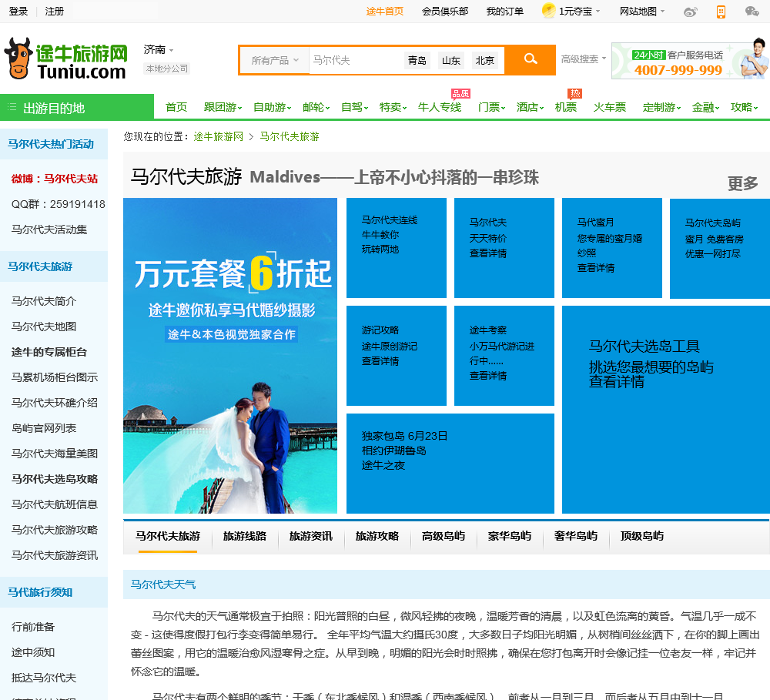This screenshot has width=770, height=700.
Task: Select the 奢华岛屿 tab
Action: [x=576, y=536]
